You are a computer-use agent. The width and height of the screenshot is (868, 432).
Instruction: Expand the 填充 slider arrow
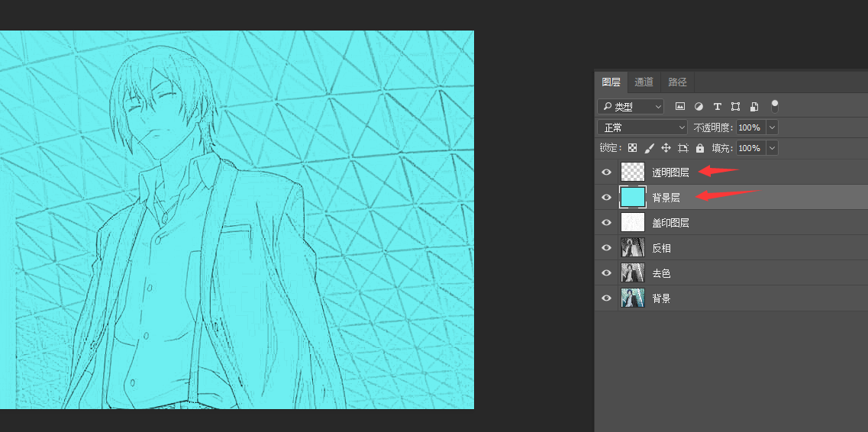(x=773, y=148)
